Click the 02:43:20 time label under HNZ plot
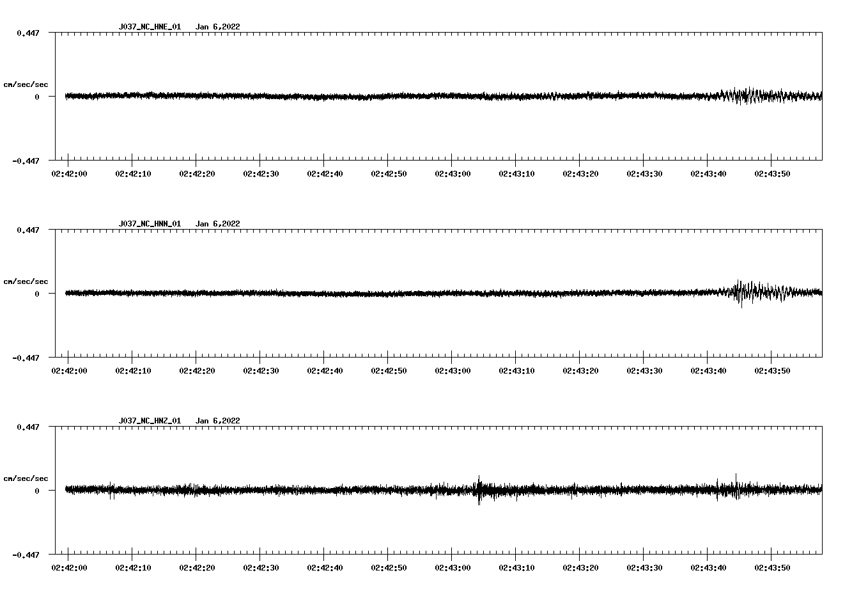This screenshot has width=868, height=591. pos(580,568)
